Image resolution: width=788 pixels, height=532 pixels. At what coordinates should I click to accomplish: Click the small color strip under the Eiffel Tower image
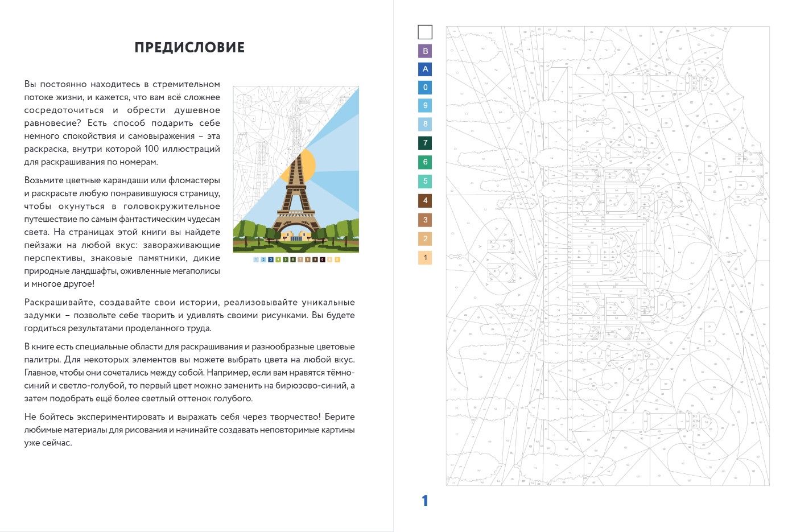pos(296,259)
